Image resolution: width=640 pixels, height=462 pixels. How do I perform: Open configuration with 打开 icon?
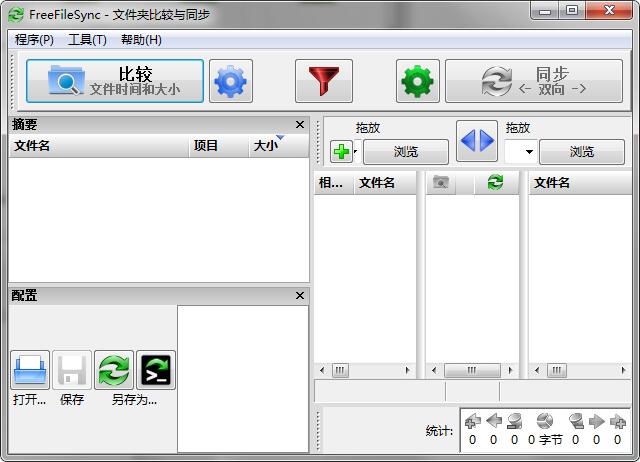[x=30, y=370]
